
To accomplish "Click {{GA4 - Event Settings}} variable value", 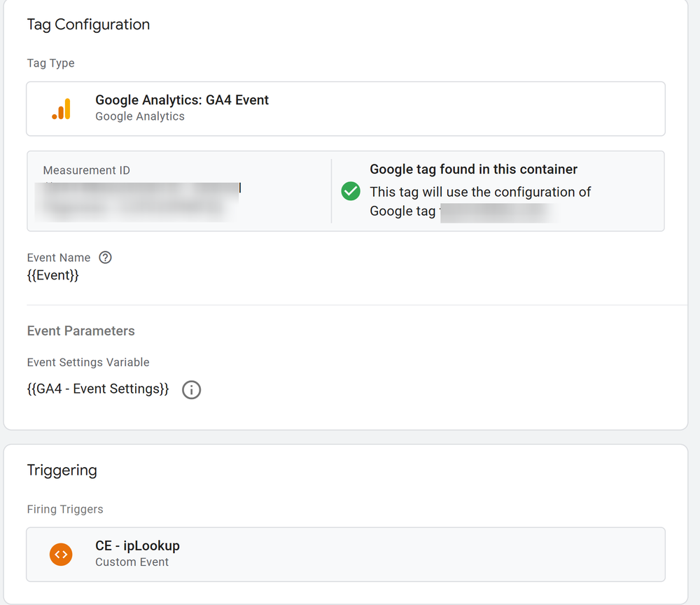I will 98,389.
